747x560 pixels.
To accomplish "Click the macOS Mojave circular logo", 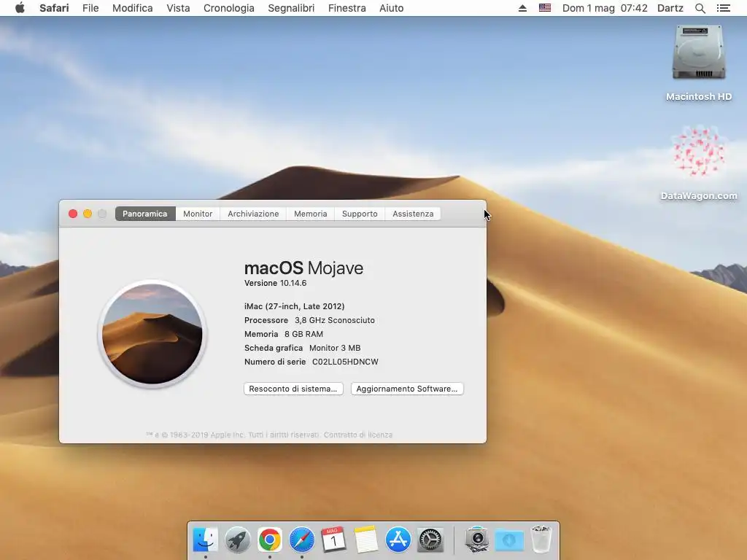I will click(x=152, y=334).
